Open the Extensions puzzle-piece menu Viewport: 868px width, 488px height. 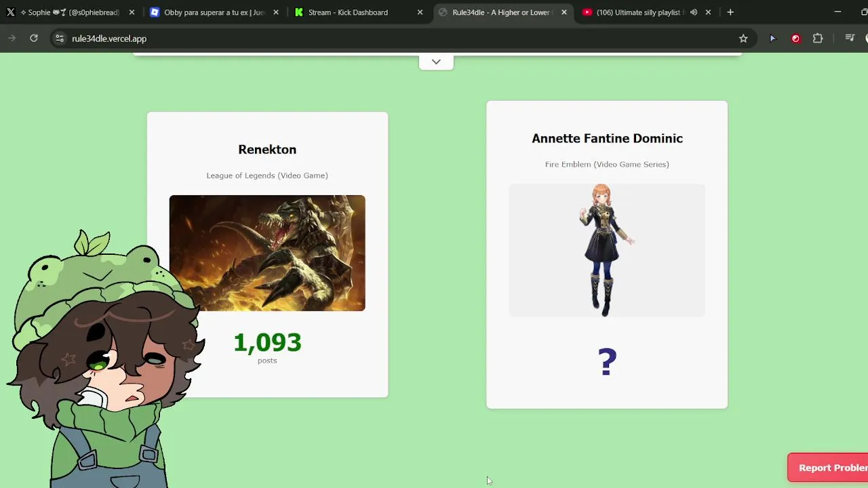[818, 39]
